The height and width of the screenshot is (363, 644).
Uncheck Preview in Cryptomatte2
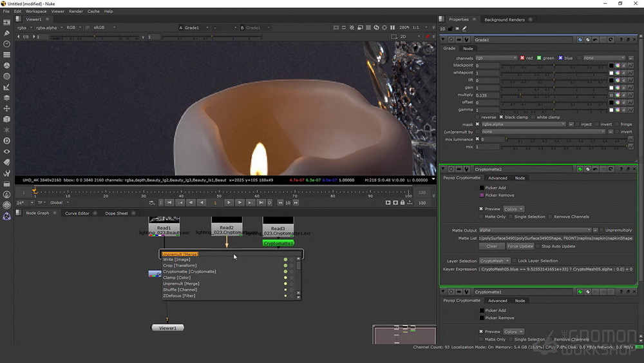(x=481, y=209)
